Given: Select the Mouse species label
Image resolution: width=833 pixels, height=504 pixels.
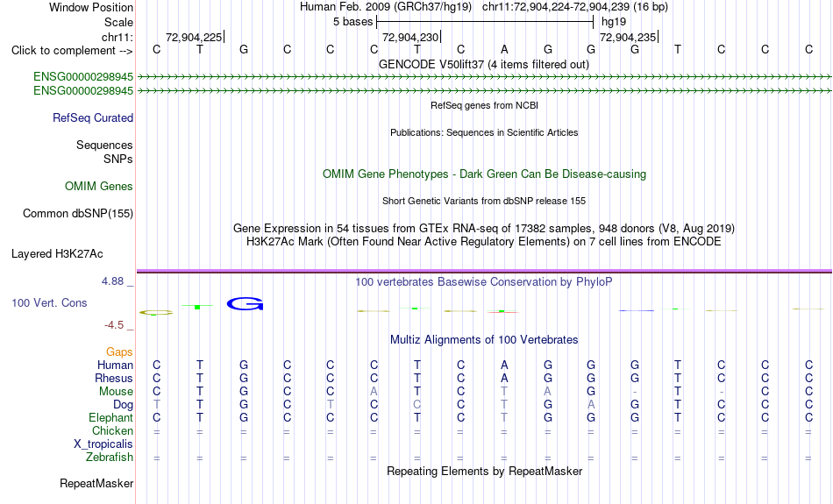Looking at the screenshot, I should 116,392.
